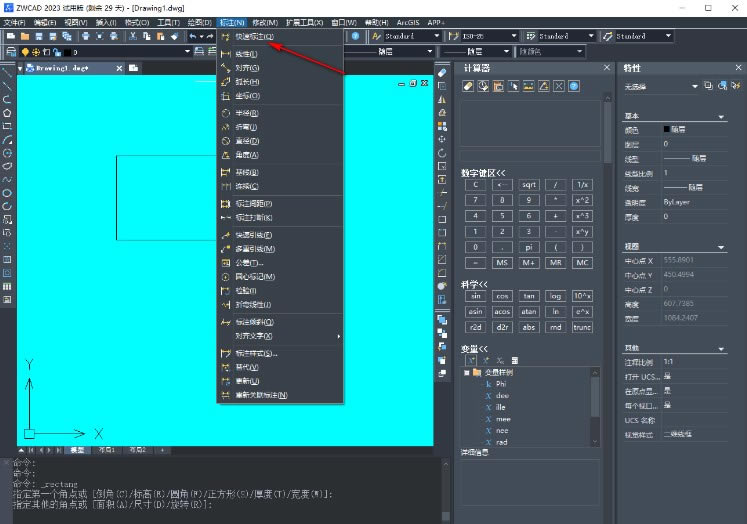
Task: Click the Color property black swatch
Action: 666,129
